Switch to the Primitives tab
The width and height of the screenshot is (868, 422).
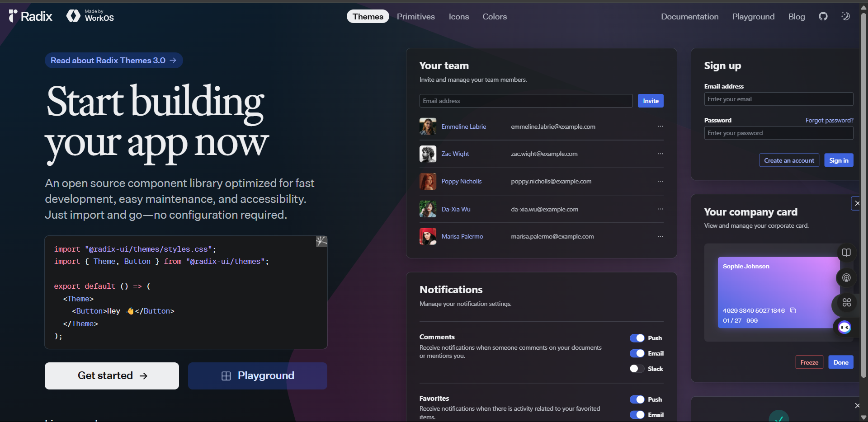pyautogui.click(x=415, y=16)
